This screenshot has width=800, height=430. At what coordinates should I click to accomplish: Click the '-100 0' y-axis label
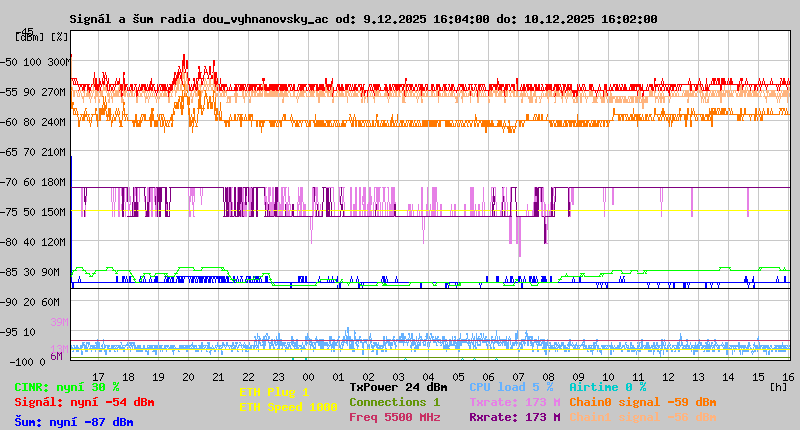(28, 362)
